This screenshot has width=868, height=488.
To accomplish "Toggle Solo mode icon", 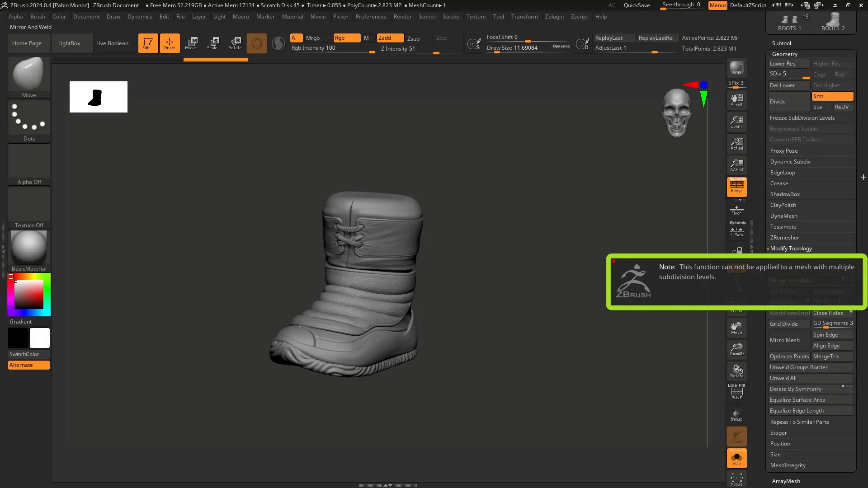I will pos(736,458).
